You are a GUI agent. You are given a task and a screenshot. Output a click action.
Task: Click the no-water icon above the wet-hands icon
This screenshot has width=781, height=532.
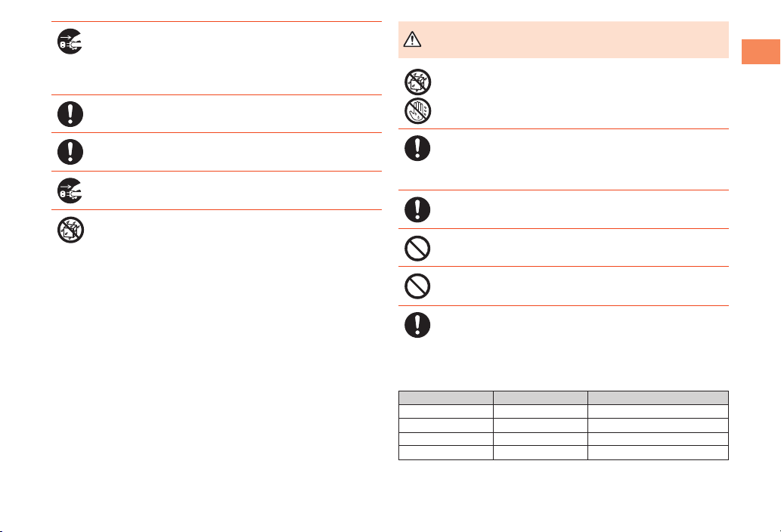click(x=417, y=82)
